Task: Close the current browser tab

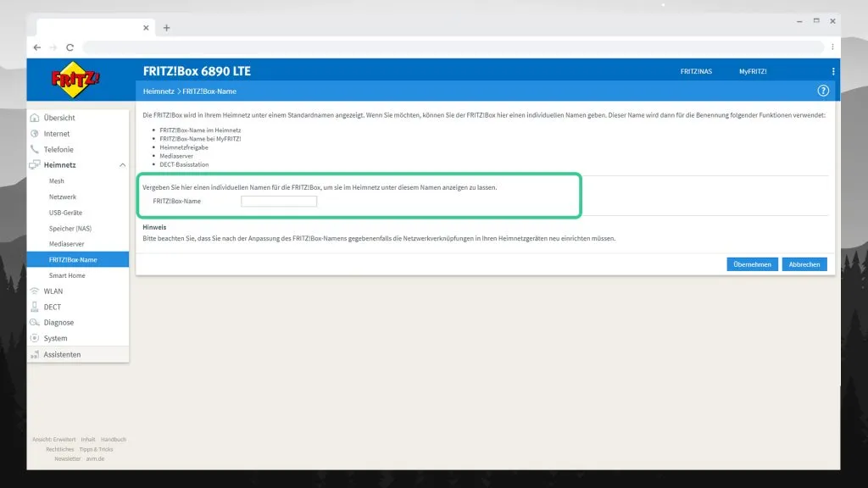Action: (146, 28)
